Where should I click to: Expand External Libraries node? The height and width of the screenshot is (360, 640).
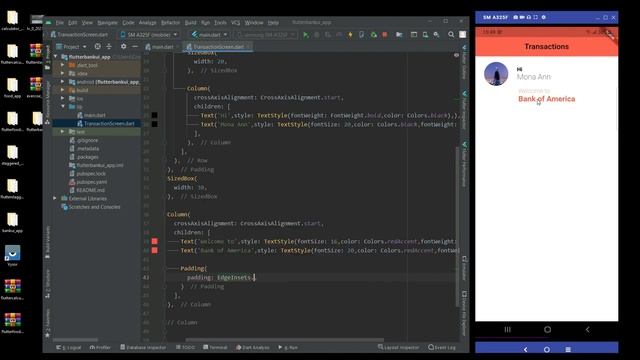coord(55,198)
